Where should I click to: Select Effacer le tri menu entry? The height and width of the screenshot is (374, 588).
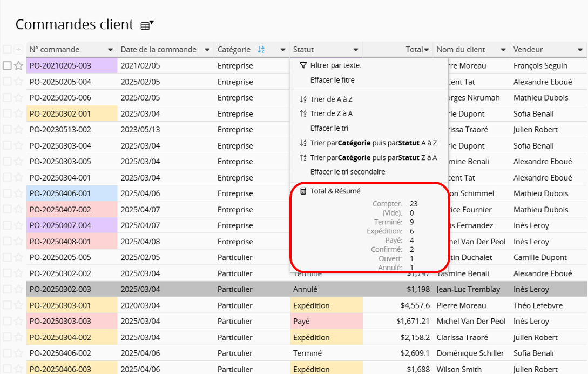tap(328, 128)
